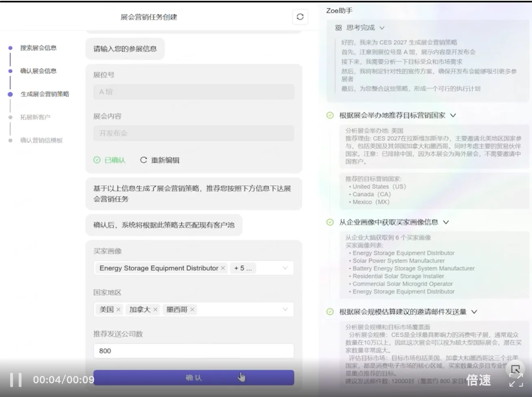
Task: Select the 搜索展会信息 step
Action: [x=39, y=47]
